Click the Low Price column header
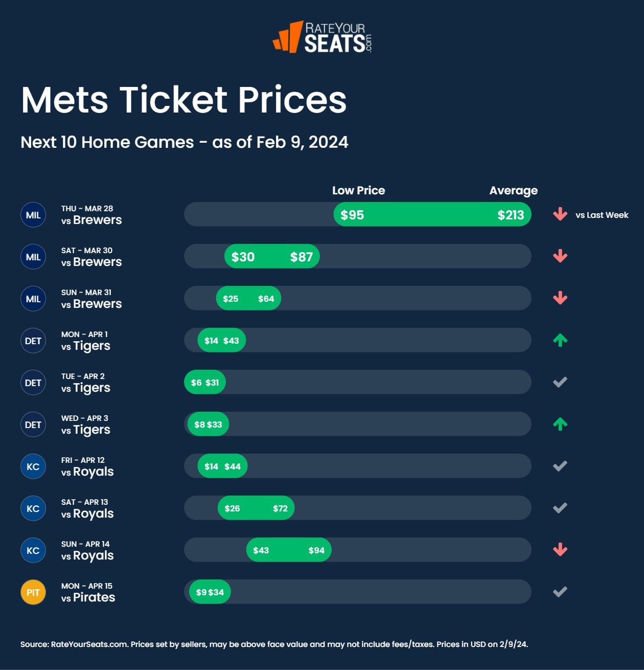644x670 pixels. click(358, 191)
